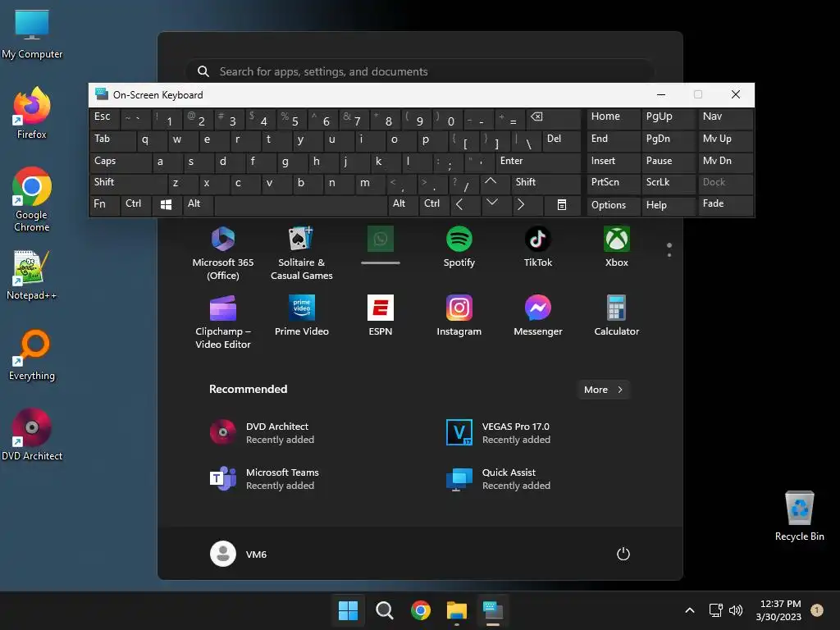Click the Mv Dn key
The width and height of the screenshot is (840, 630).
point(725,162)
